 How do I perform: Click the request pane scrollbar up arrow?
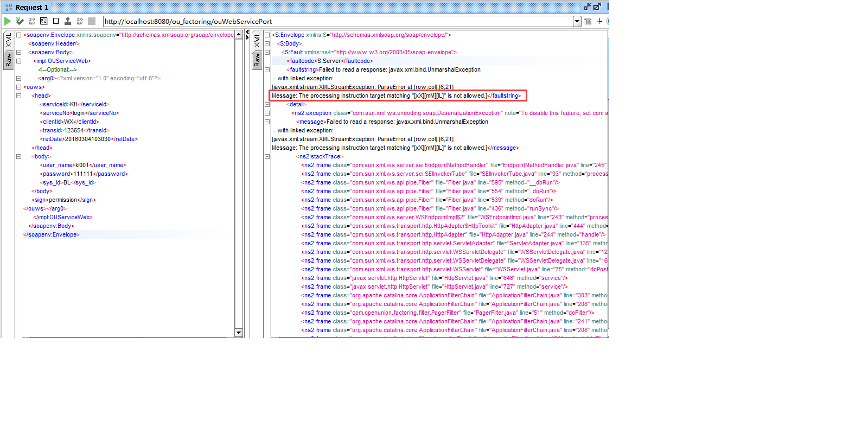coord(239,34)
